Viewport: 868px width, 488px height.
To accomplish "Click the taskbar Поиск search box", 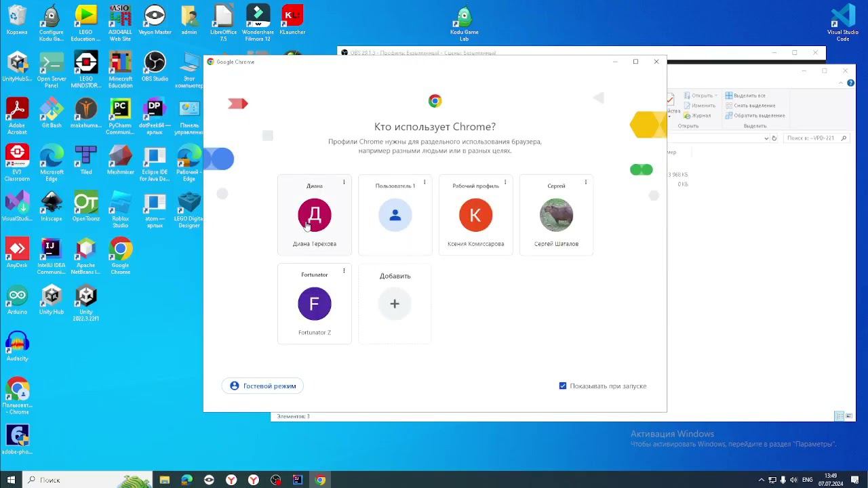I will pyautogui.click(x=87, y=480).
